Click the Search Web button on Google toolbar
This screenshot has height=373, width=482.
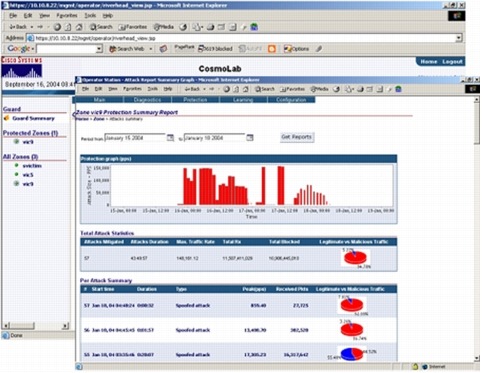pyautogui.click(x=127, y=49)
